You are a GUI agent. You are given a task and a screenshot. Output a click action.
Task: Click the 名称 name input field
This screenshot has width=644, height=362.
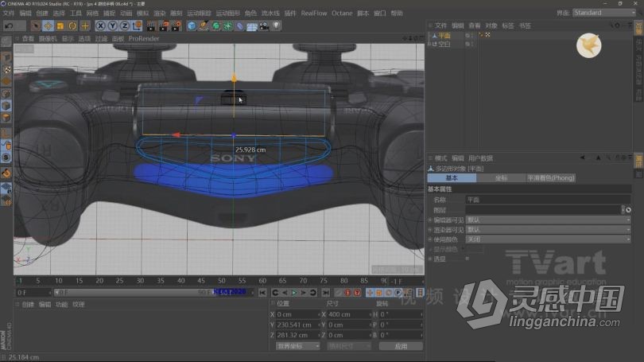click(x=548, y=200)
